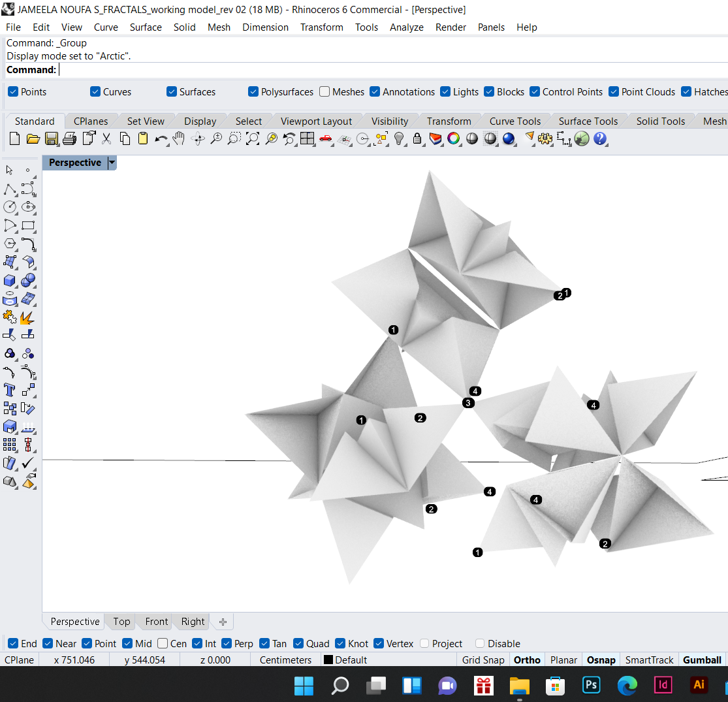
Task: Toggle the Gumball status bar button
Action: coord(702,660)
